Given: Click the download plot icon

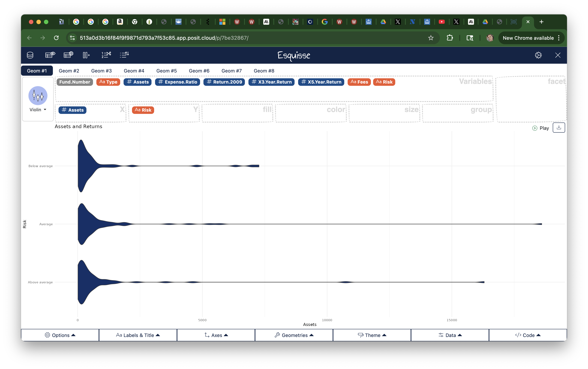Looking at the screenshot, I should (x=559, y=128).
